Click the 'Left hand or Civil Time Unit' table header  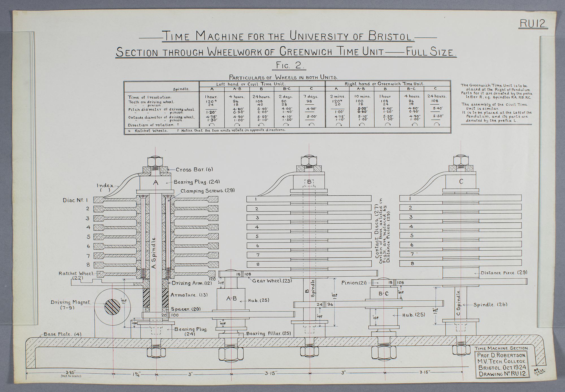click(251, 84)
